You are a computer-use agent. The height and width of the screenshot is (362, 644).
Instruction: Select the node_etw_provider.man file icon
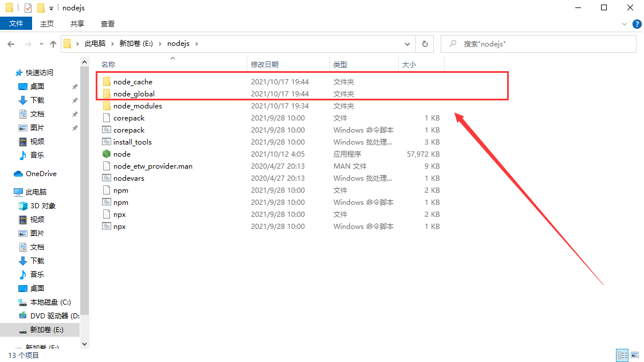click(x=107, y=166)
